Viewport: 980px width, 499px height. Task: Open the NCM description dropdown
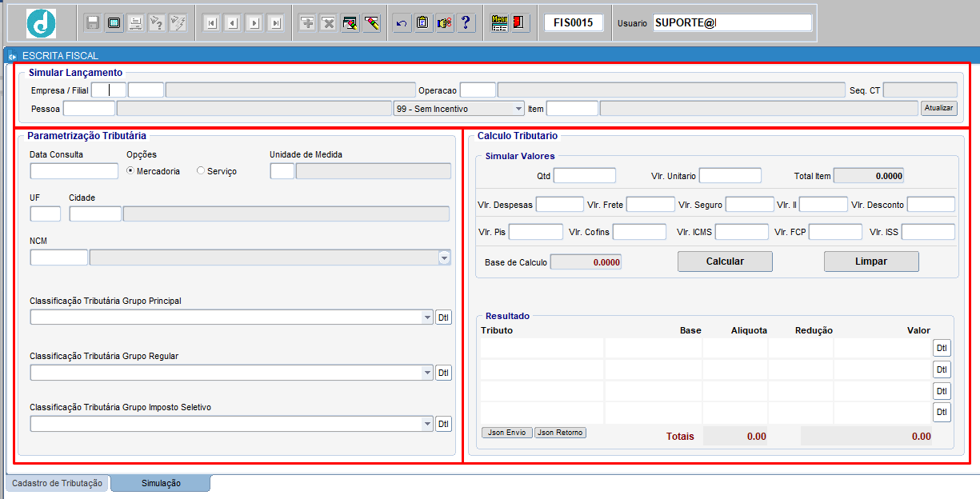[x=444, y=257]
